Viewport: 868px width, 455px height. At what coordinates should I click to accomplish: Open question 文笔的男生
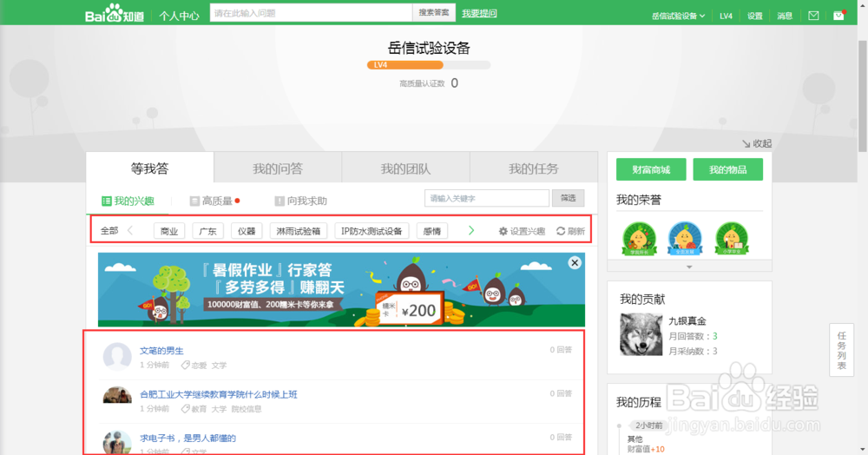(x=161, y=351)
